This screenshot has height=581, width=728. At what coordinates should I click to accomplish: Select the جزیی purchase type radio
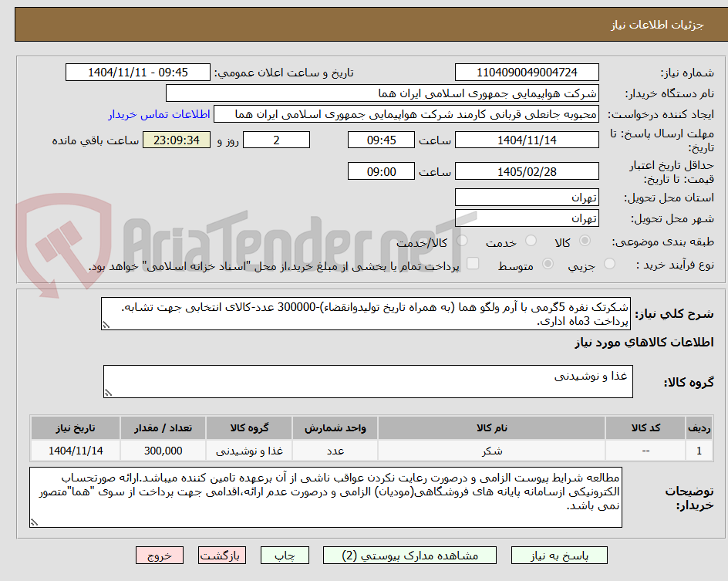pyautogui.click(x=609, y=264)
